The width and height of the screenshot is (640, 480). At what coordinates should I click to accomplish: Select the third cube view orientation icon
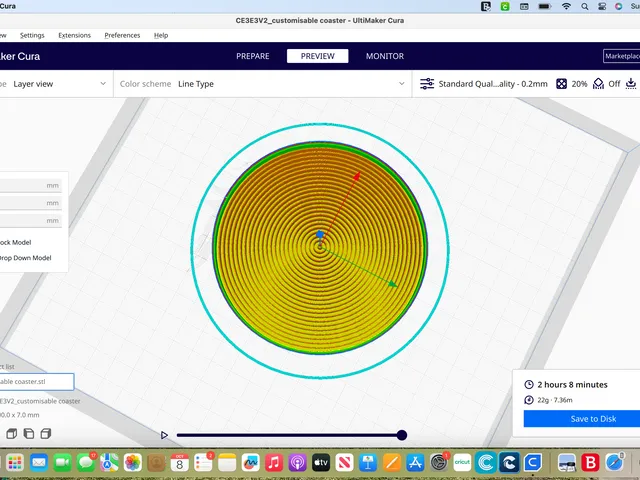click(x=46, y=433)
